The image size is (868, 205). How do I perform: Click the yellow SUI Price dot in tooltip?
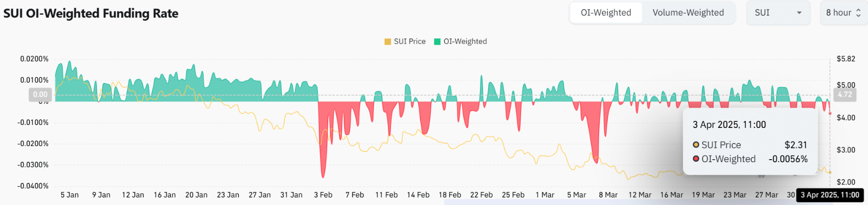(x=696, y=145)
